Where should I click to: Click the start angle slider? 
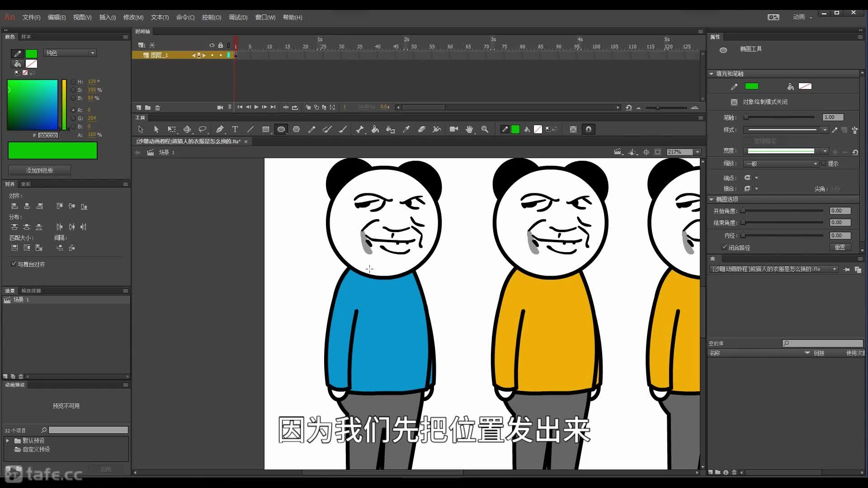tap(782, 211)
